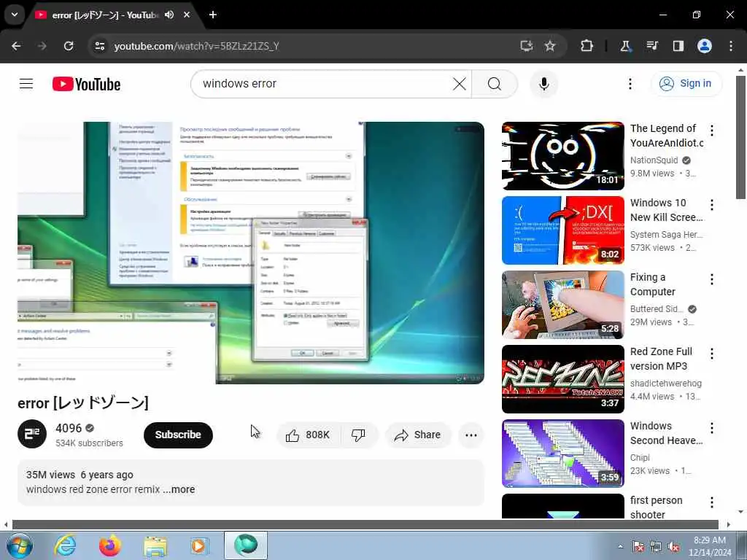Image resolution: width=747 pixels, height=560 pixels.
Task: Open Windows Second Heaven video thumbnail
Action: [x=562, y=454]
